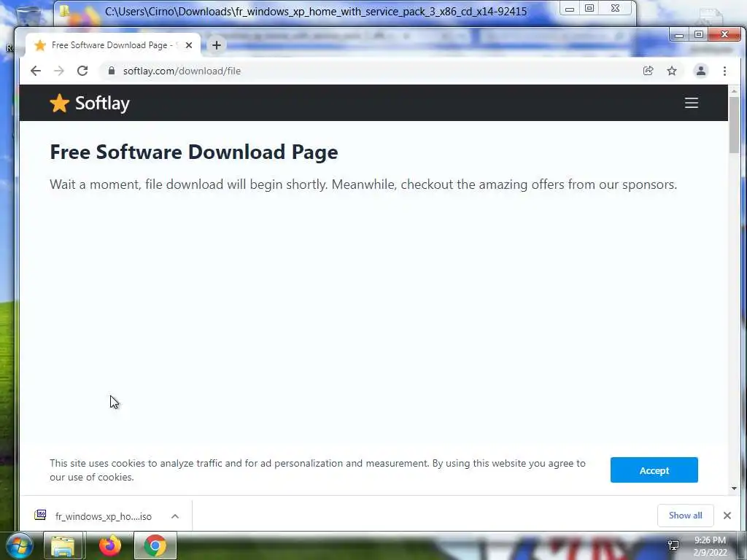The width and height of the screenshot is (747, 560).
Task: Expand the download item options chevron
Action: (175, 516)
